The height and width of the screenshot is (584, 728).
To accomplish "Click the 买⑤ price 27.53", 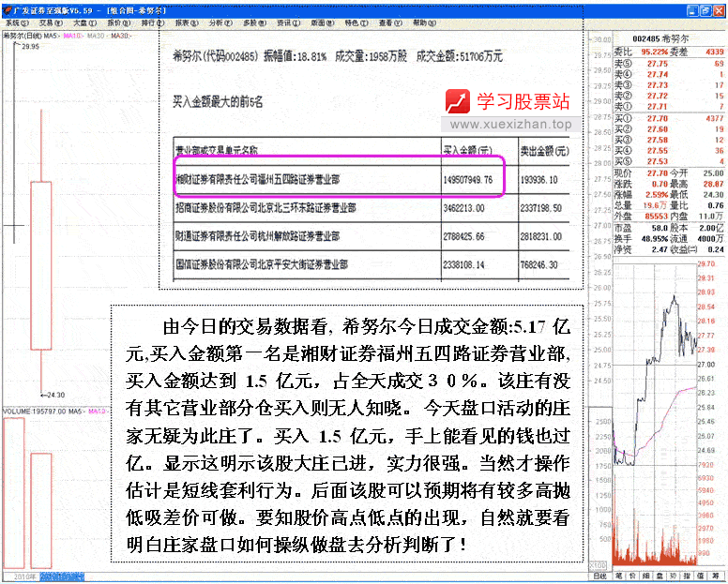I will pos(658,161).
